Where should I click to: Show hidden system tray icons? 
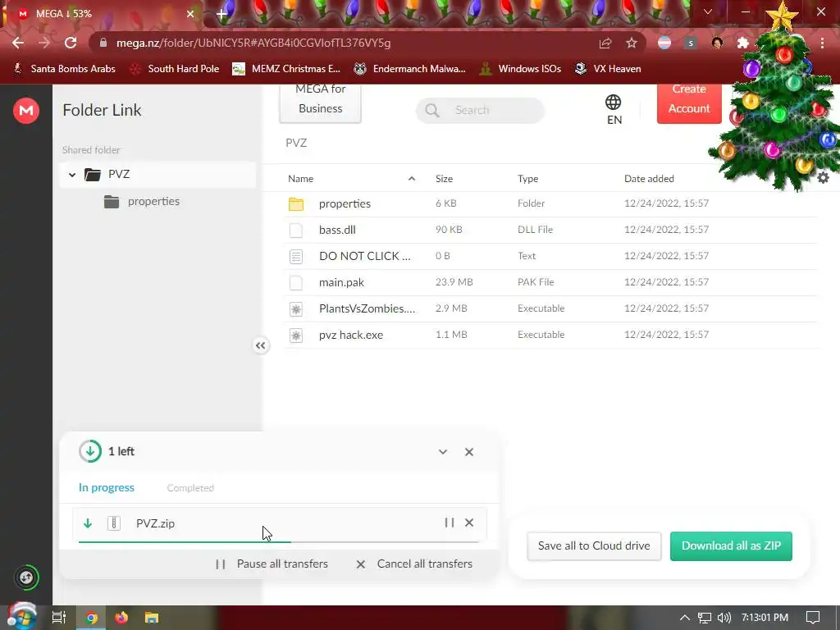[x=685, y=618]
